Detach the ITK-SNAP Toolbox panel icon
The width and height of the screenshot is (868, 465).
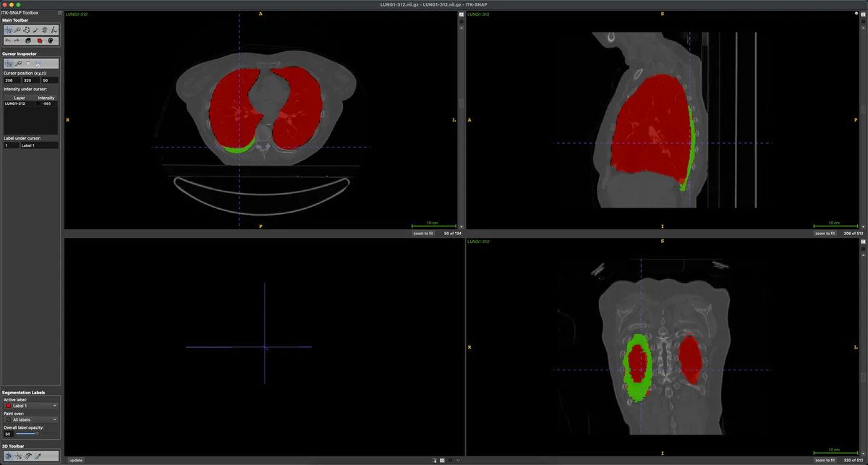pos(59,13)
